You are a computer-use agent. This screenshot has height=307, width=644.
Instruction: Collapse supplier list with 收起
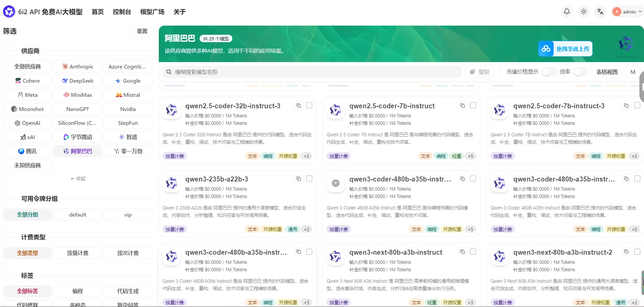78,178
